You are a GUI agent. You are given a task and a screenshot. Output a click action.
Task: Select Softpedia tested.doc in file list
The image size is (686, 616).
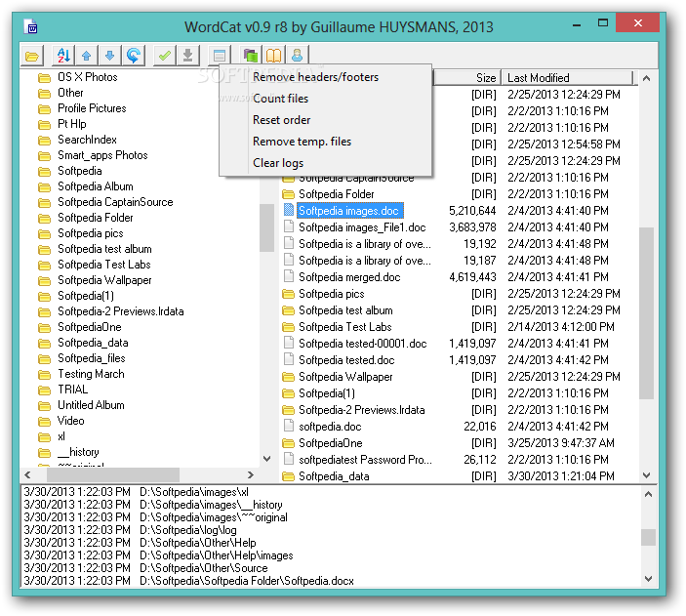[x=346, y=360]
